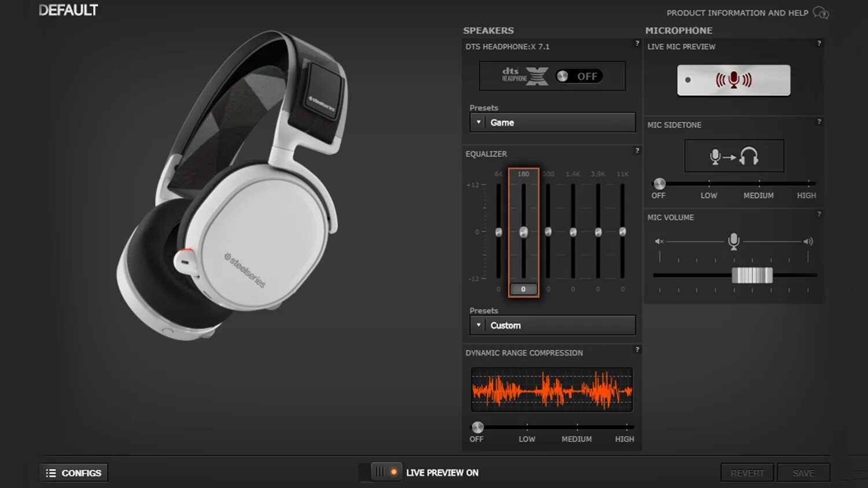Open Mic Volume help question mark

pos(819,215)
